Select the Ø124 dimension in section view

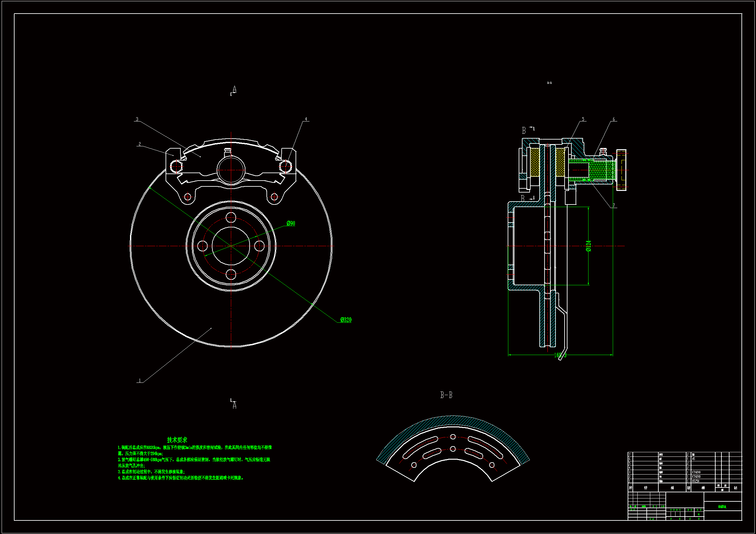pyautogui.click(x=589, y=246)
